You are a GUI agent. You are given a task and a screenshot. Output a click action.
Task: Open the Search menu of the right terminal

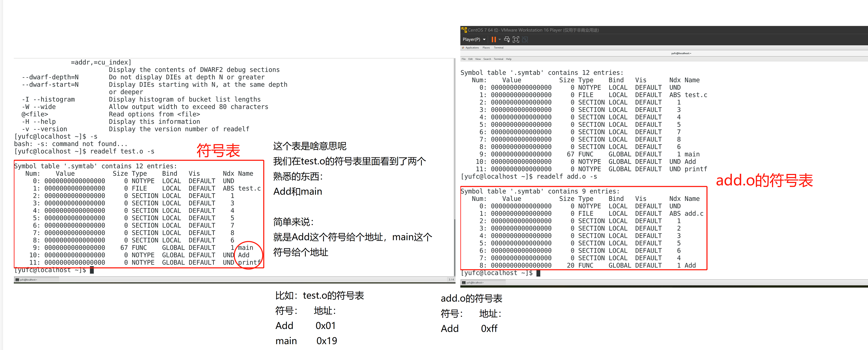pyautogui.click(x=487, y=59)
